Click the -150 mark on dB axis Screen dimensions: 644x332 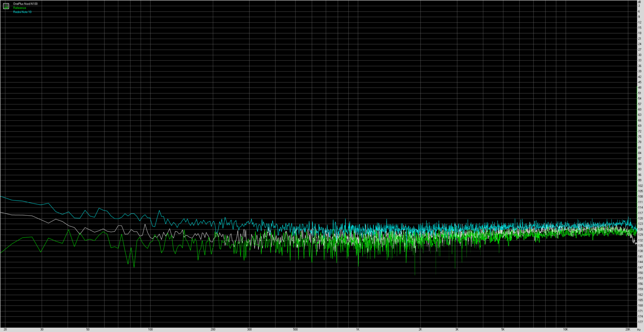tap(640, 273)
